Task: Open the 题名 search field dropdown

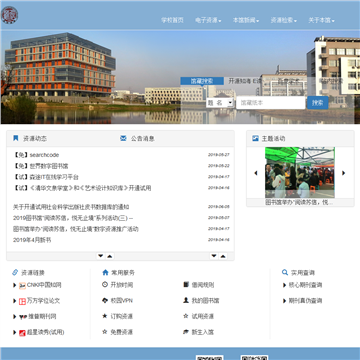Action: (220, 103)
